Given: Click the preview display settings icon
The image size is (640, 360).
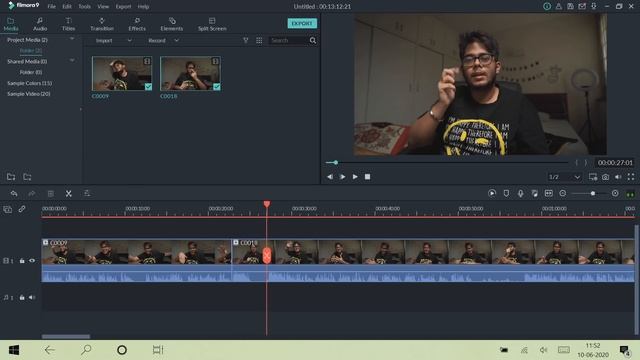Looking at the screenshot, I should pos(593,177).
